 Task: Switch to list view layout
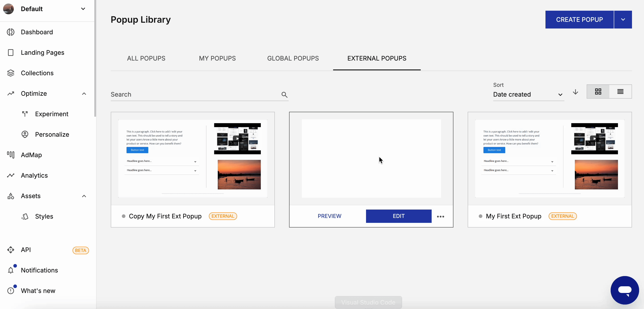point(621,91)
